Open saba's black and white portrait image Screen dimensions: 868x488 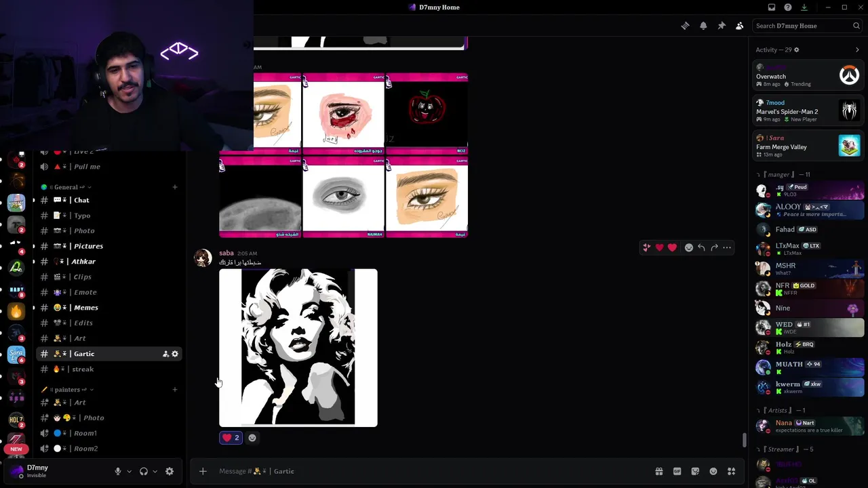pos(298,348)
